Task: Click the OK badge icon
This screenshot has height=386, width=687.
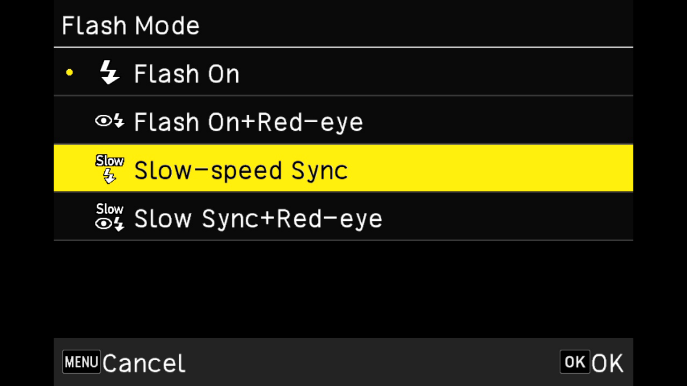Action: (x=574, y=362)
